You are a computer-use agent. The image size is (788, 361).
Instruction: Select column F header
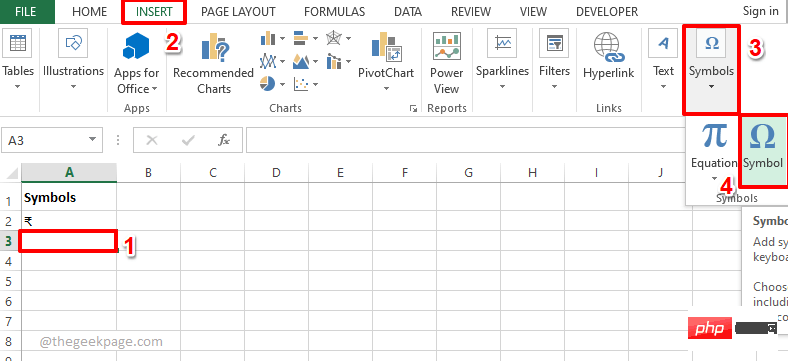tap(405, 173)
